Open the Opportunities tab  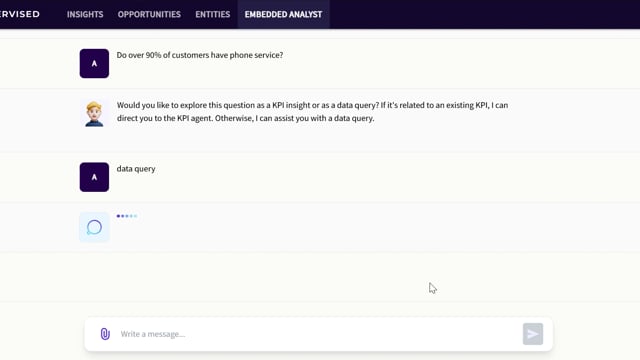(149, 14)
